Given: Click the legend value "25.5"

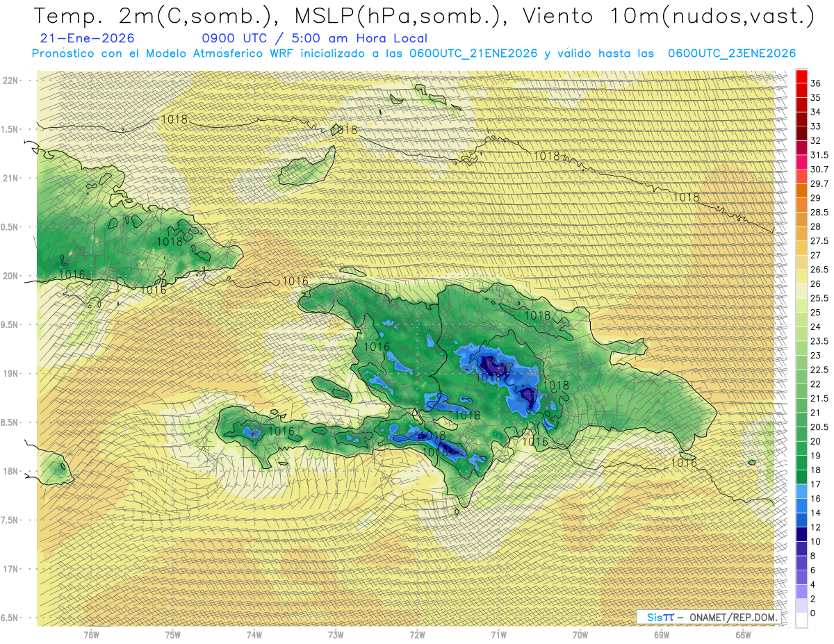Looking at the screenshot, I should pos(819,298).
